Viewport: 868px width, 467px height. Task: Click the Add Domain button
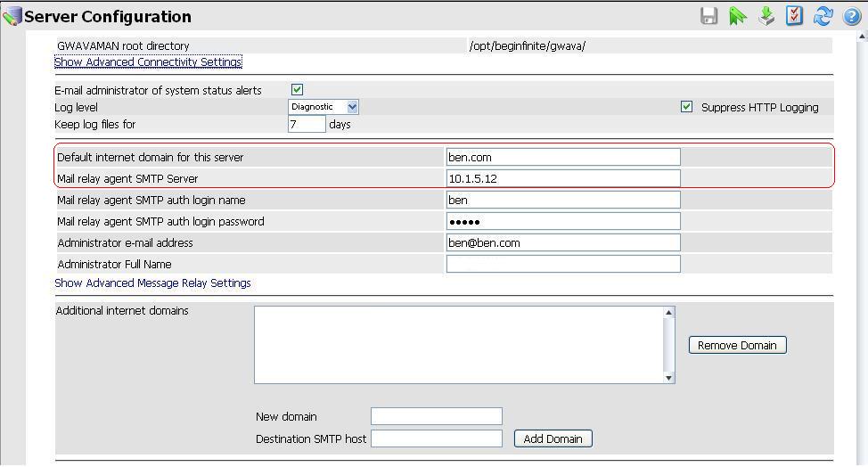553,438
